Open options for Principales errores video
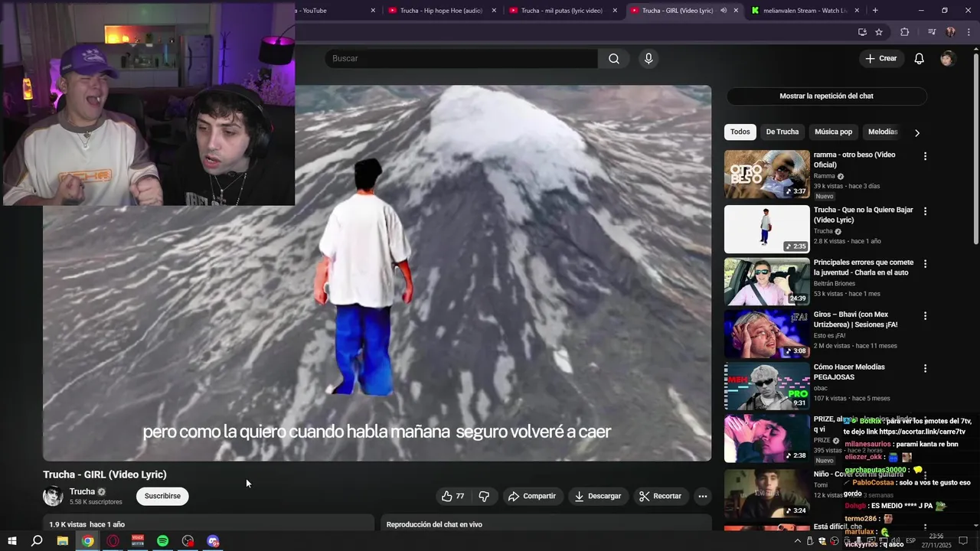The height and width of the screenshot is (551, 980). click(925, 263)
